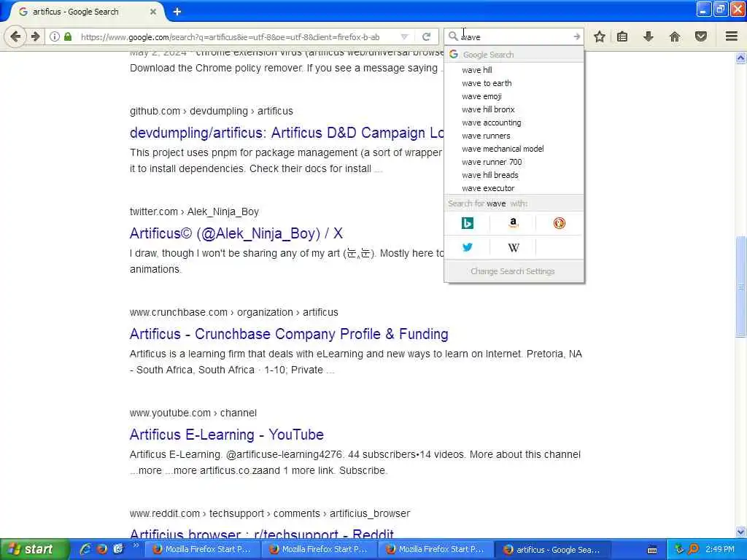Search wave with Twitter icon
This screenshot has width=747, height=560.
[468, 247]
